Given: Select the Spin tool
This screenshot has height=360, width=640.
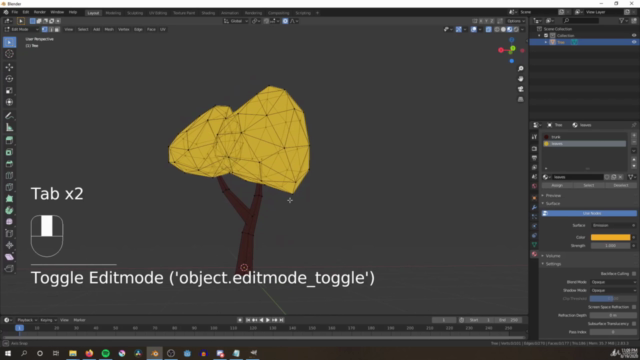Looking at the screenshot, I should [9, 211].
